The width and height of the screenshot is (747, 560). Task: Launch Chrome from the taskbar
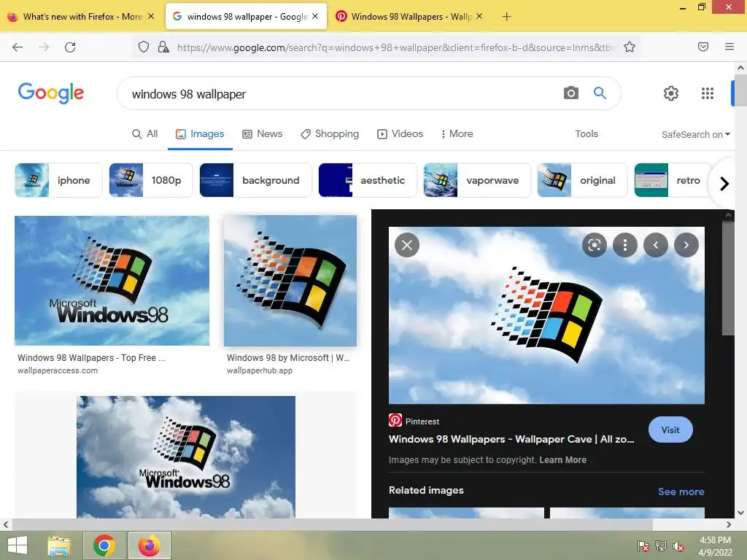point(104,545)
